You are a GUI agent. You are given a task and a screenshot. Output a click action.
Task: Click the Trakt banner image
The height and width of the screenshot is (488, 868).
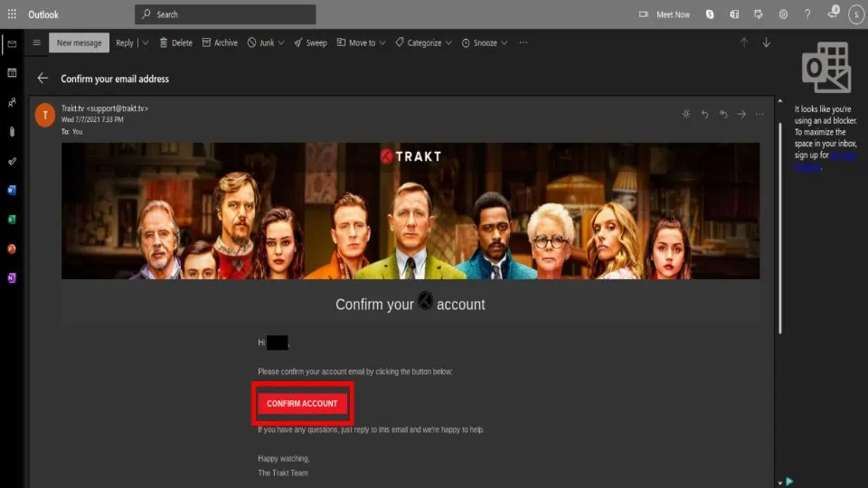click(410, 211)
